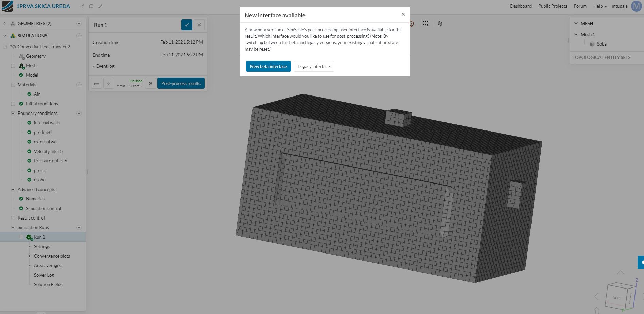Image resolution: width=644 pixels, height=314 pixels.
Task: Click the download results icon for Run 1
Action: coord(109,83)
